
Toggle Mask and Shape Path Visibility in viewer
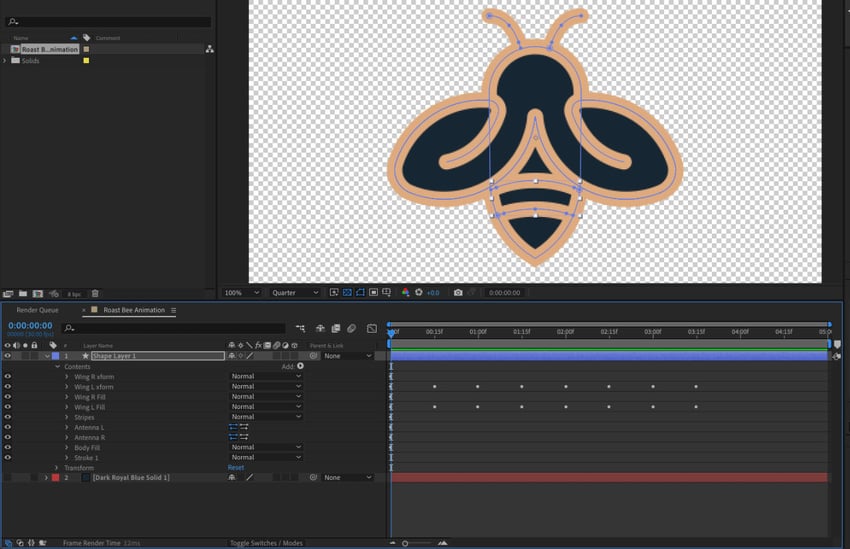[360, 293]
